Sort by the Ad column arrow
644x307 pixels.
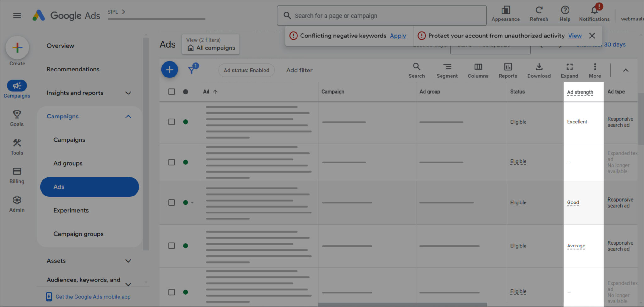coord(215,92)
